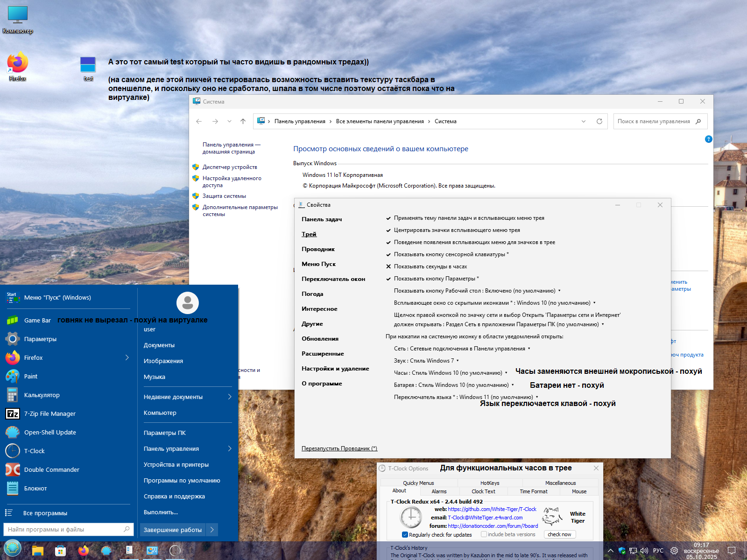Open the notification center icon

(732, 551)
